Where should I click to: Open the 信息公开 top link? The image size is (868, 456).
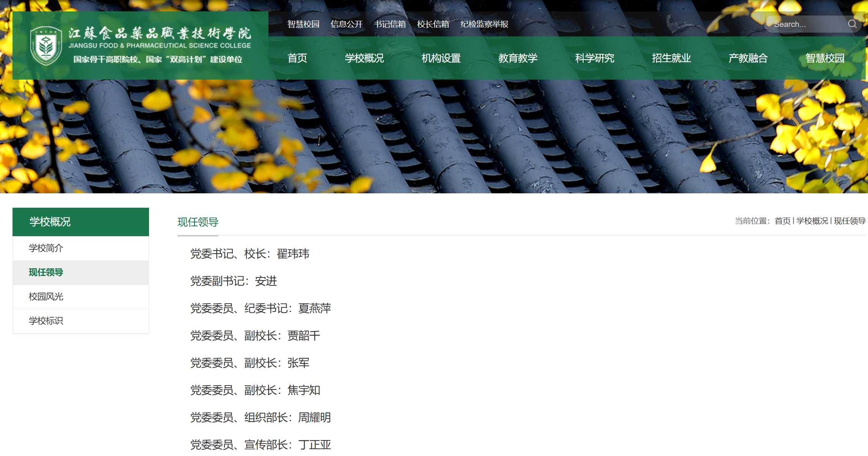[x=346, y=24]
